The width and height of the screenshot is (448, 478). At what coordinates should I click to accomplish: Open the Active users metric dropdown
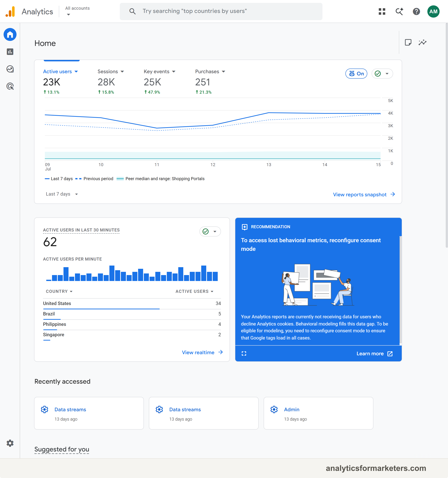point(61,71)
